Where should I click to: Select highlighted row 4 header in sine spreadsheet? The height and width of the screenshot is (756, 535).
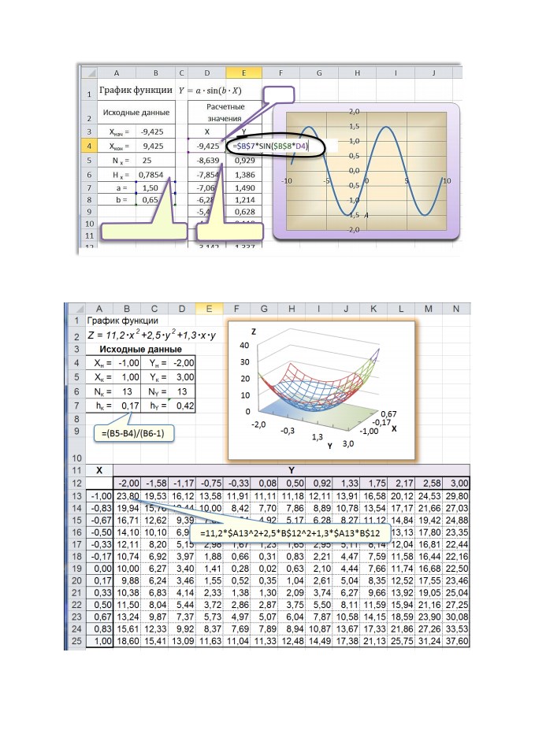tap(89, 146)
